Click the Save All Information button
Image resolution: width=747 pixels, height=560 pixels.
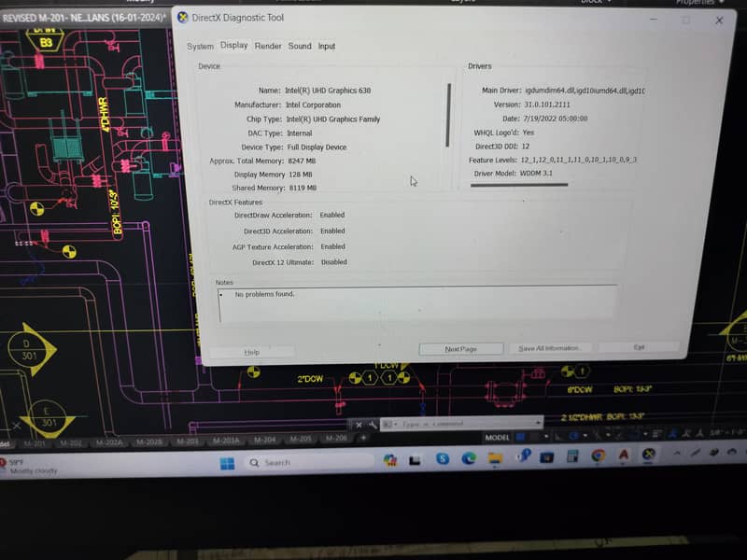[x=550, y=348]
